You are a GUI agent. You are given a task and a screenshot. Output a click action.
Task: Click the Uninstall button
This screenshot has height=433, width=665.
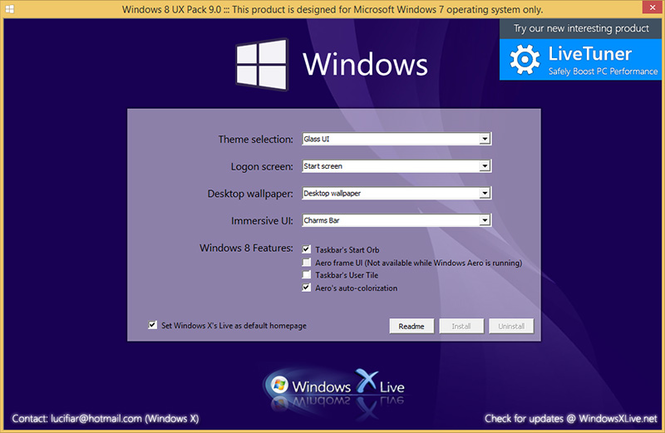pos(511,326)
